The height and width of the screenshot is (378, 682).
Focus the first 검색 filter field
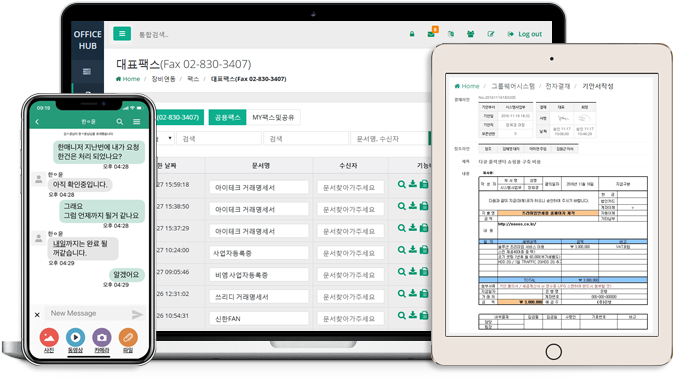[219, 138]
